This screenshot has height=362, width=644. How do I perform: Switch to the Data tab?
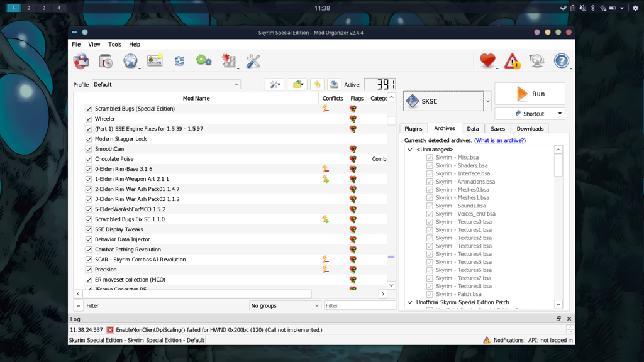click(x=473, y=129)
